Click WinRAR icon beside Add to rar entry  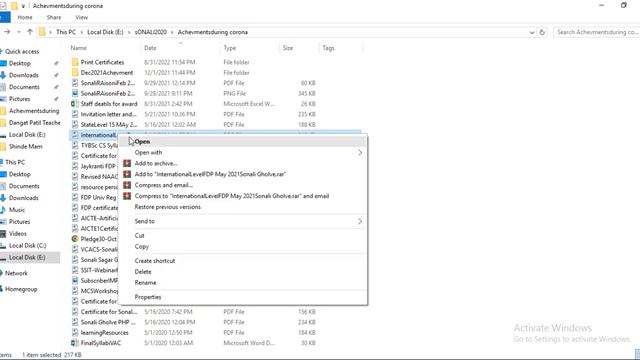(127, 174)
